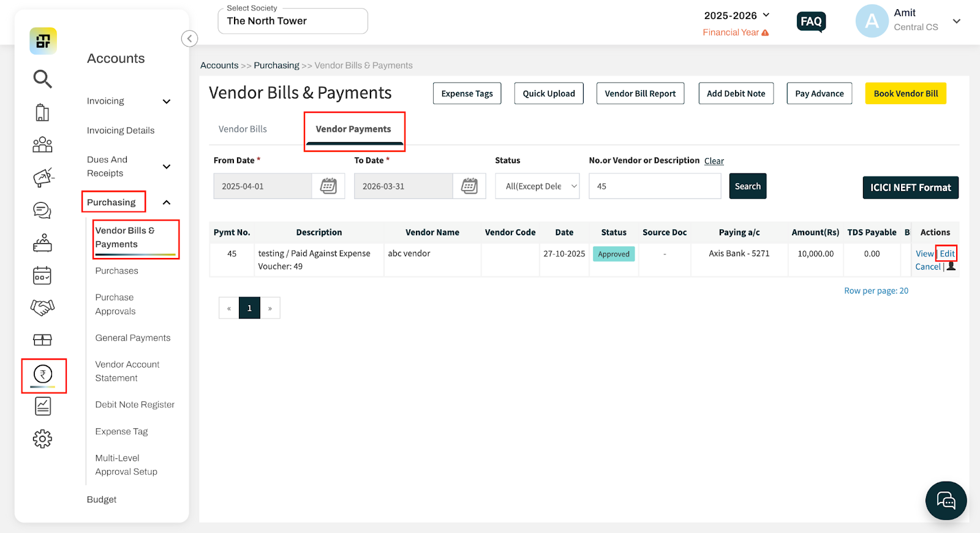The width and height of the screenshot is (980, 533).
Task: Switch to the Vendor Bills tab
Action: click(x=243, y=129)
